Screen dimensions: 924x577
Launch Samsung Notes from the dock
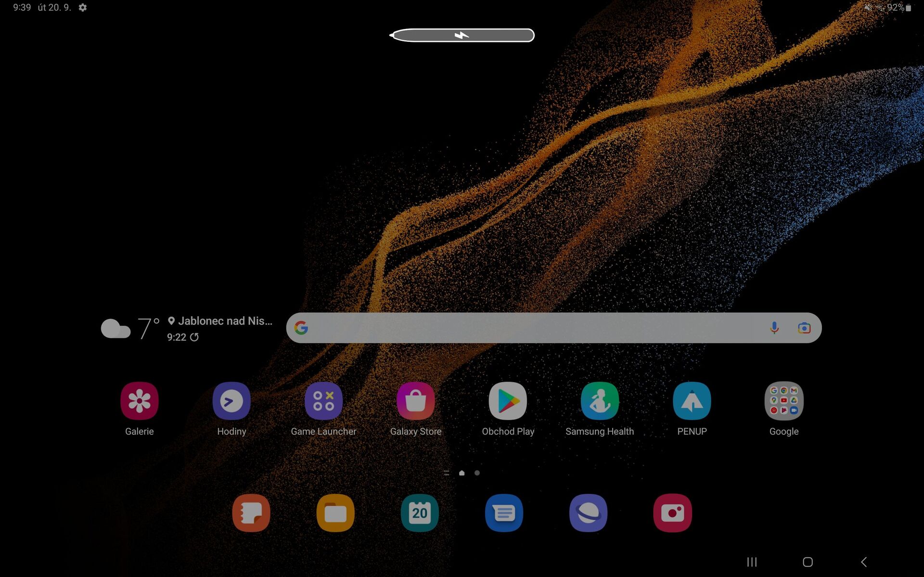(x=251, y=513)
